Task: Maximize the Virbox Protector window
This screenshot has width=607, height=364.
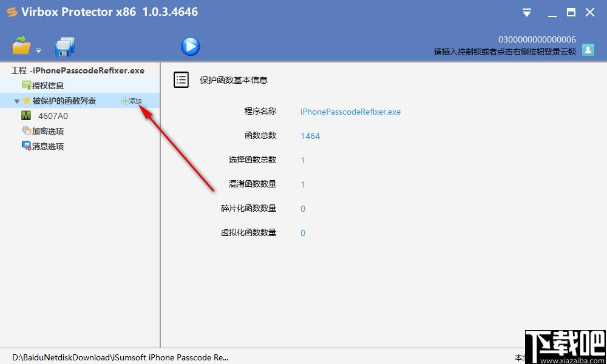Action: 571,12
